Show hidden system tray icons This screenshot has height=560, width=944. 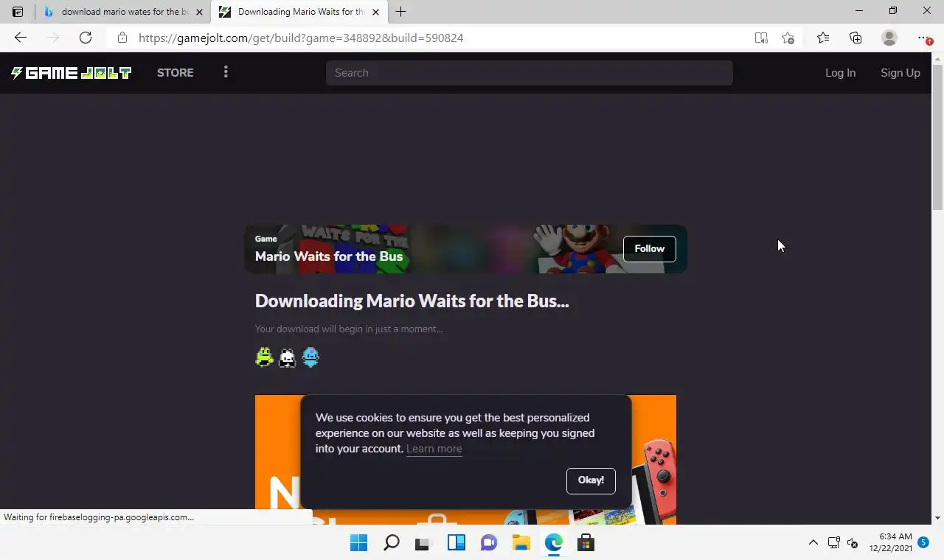pyautogui.click(x=813, y=543)
